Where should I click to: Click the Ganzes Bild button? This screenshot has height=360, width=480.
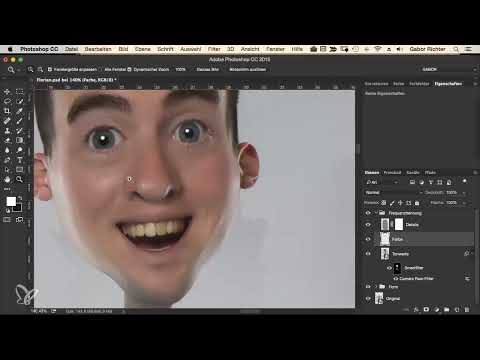207,69
